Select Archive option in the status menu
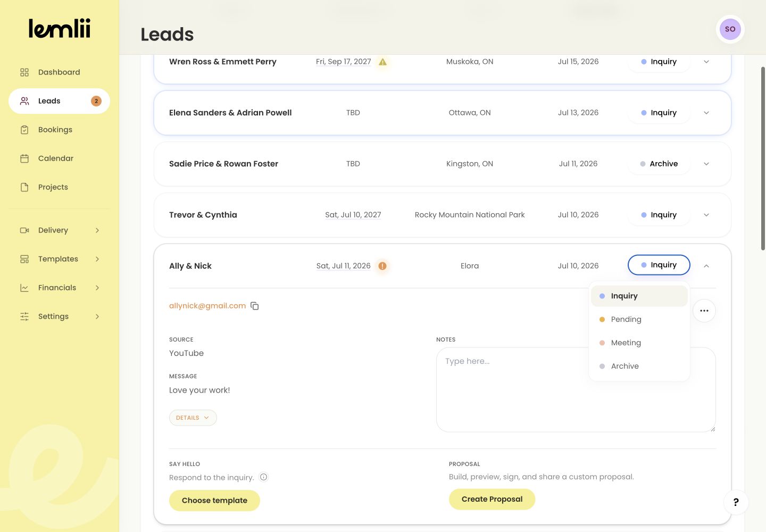Screen dimensions: 766x532 click(x=639, y=366)
